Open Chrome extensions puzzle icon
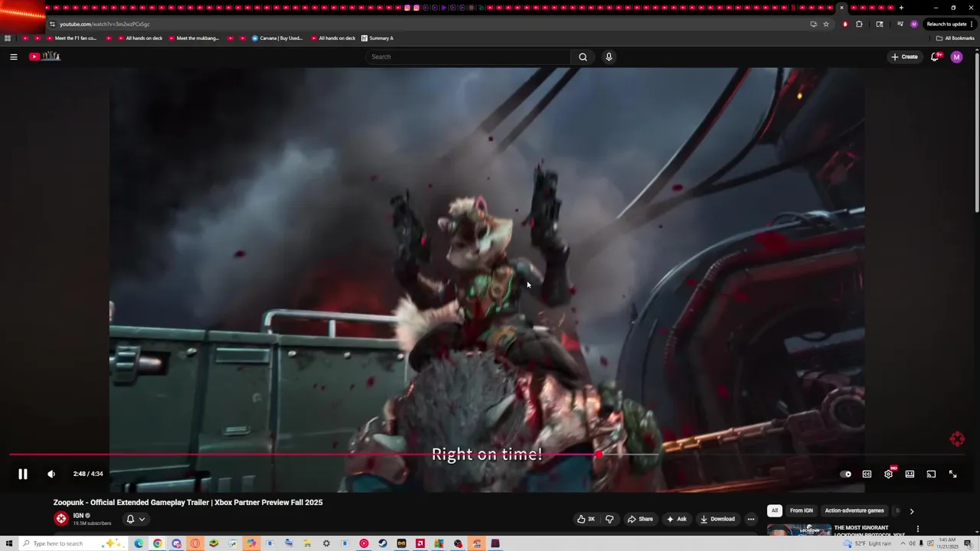Screen dimensions: 980x551 859,24
